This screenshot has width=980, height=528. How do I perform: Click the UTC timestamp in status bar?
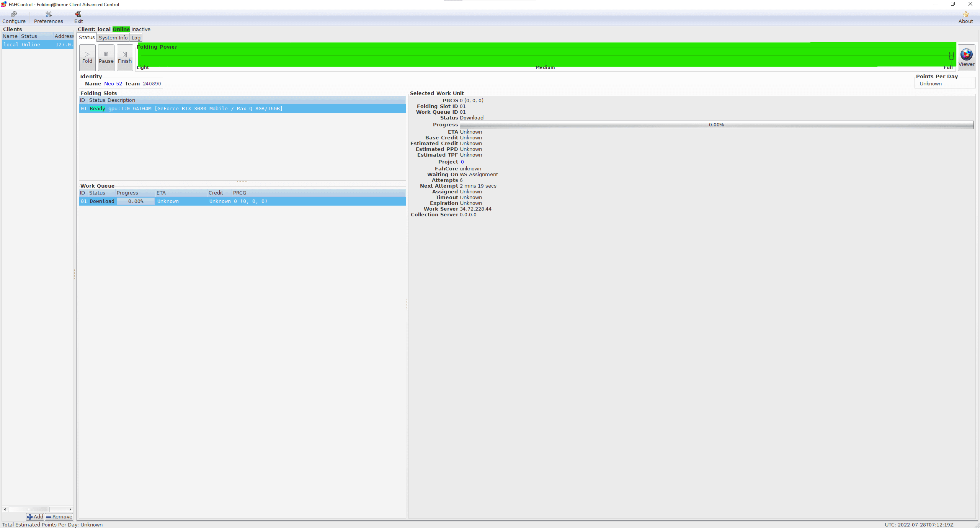(x=919, y=525)
